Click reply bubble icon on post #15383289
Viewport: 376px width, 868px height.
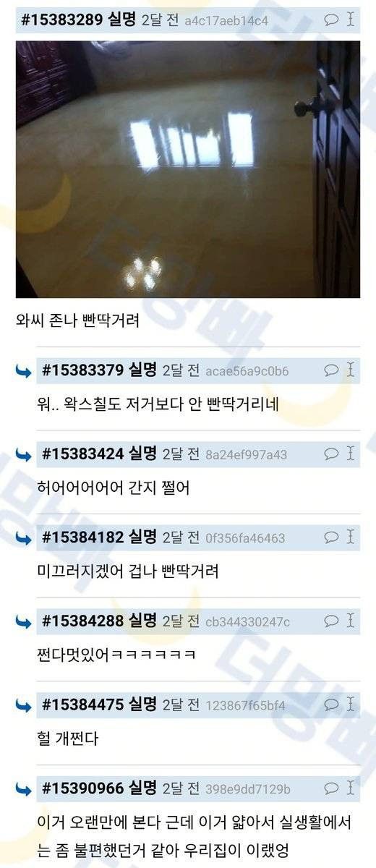tap(331, 20)
